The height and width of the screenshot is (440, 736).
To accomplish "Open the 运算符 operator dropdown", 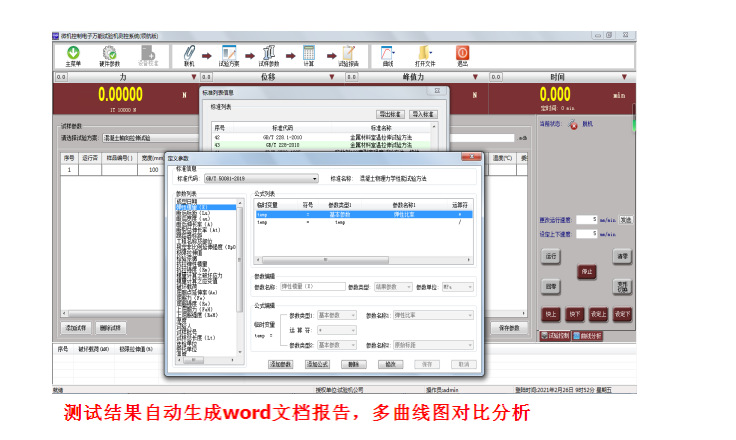I will coord(337,330).
